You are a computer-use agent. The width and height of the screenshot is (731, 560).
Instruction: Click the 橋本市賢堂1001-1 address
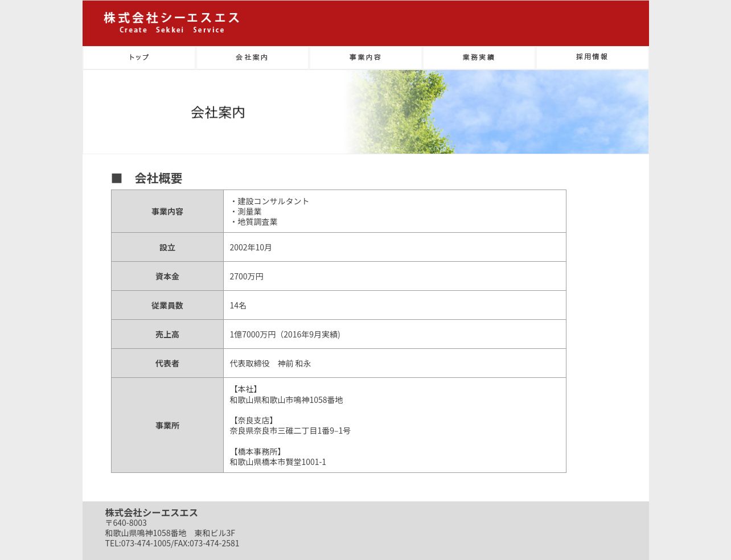(x=278, y=462)
